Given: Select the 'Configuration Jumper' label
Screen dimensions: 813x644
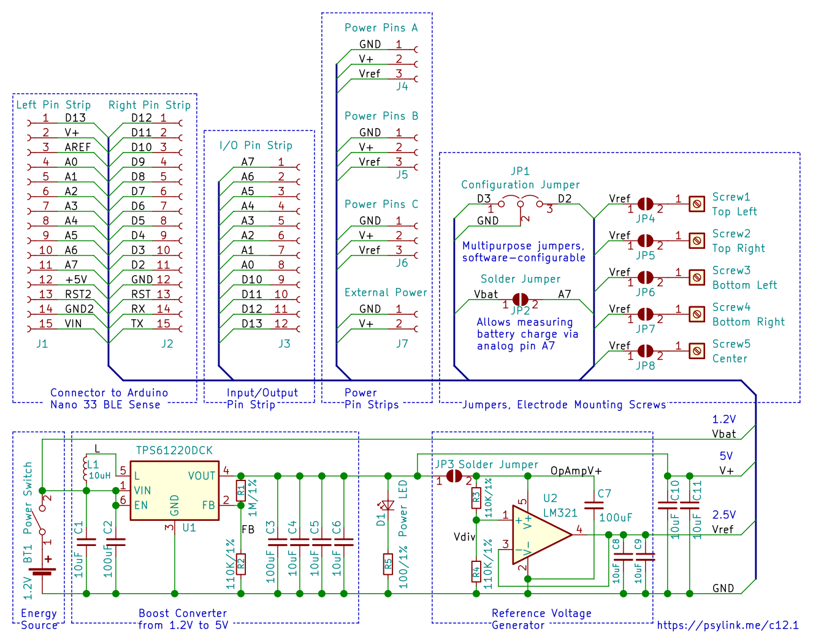Looking at the screenshot, I should pos(520,184).
